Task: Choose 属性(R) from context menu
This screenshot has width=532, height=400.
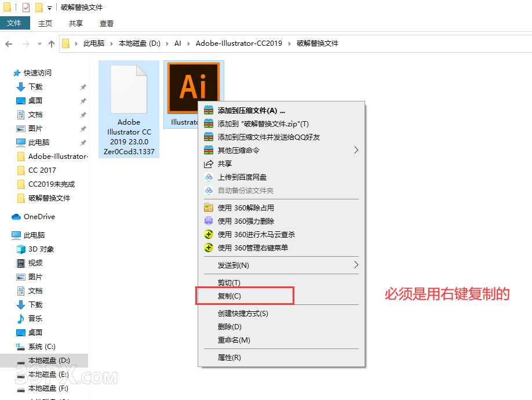Action: (281, 358)
